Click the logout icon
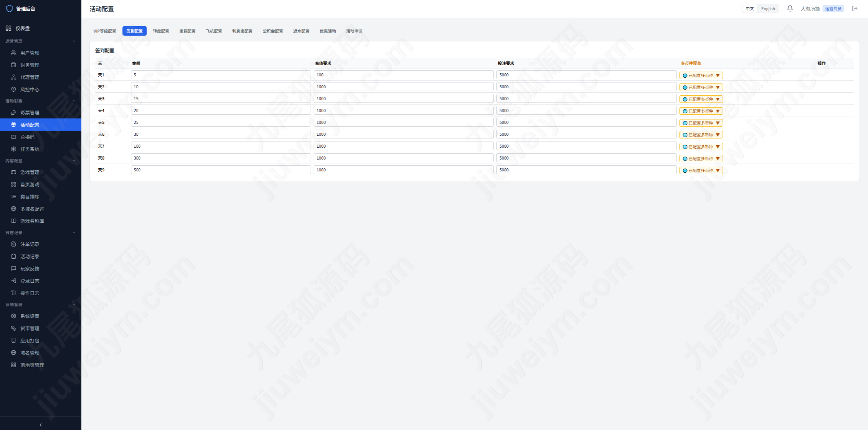 854,8
